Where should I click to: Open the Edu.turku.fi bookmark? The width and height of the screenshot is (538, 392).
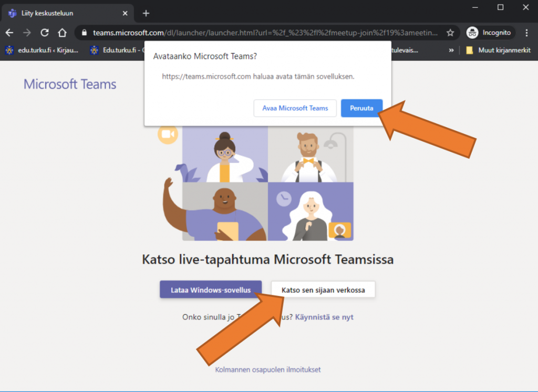coord(117,50)
